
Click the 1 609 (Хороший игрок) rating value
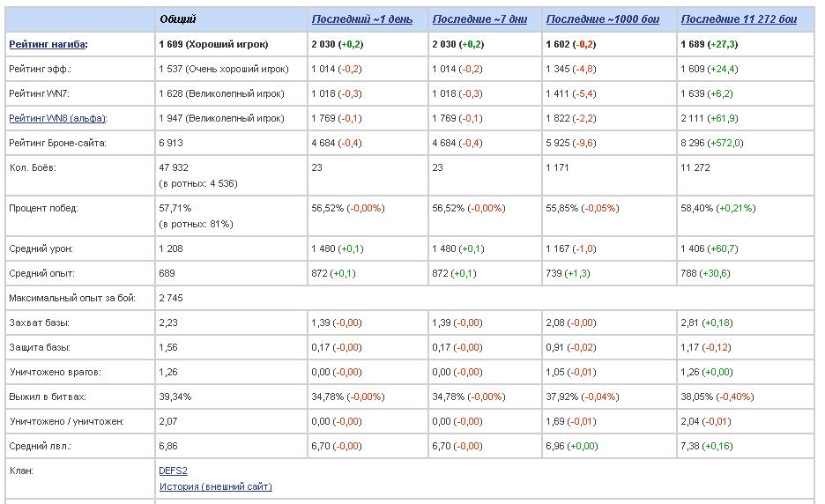pos(213,44)
